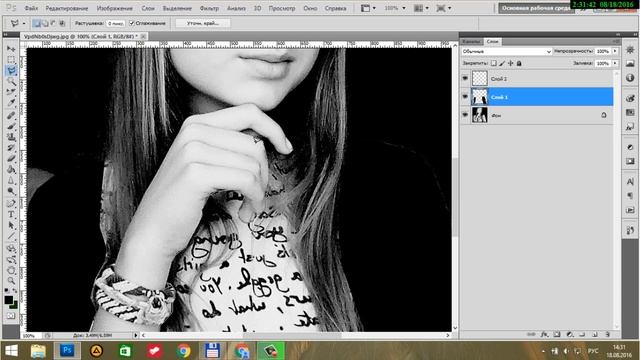Create new adjustment layer
640x360 pixels.
(x=569, y=334)
